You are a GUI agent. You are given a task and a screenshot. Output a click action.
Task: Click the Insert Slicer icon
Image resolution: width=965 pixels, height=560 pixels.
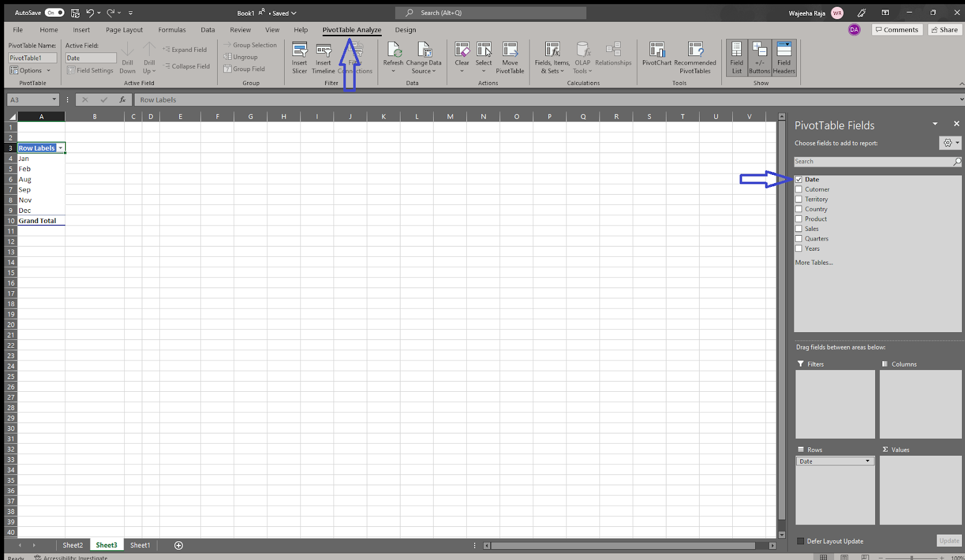point(300,50)
